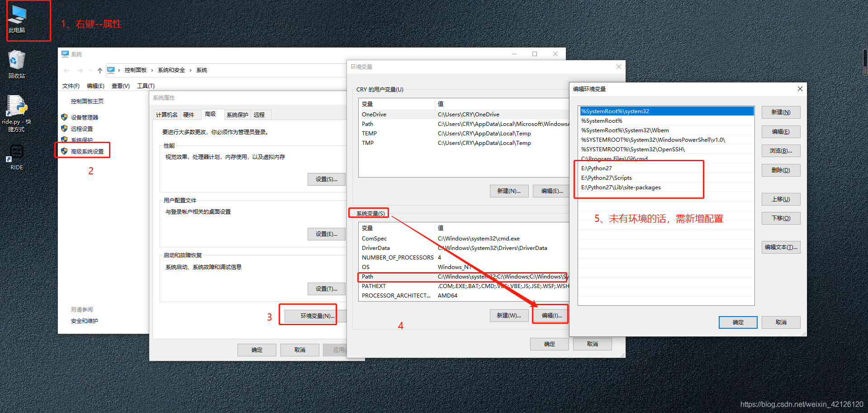868x413 pixels.
Task: Click the forward navigation arrow
Action: 80,70
